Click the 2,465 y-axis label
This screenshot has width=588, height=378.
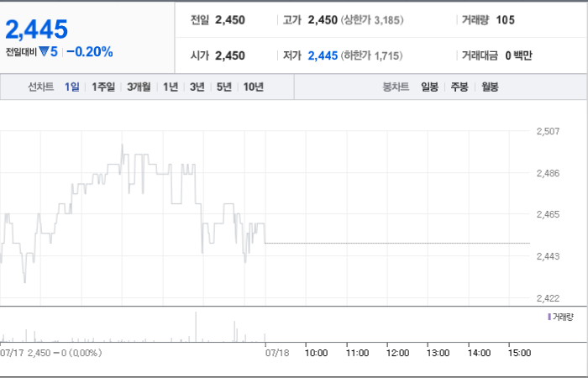coord(548,214)
